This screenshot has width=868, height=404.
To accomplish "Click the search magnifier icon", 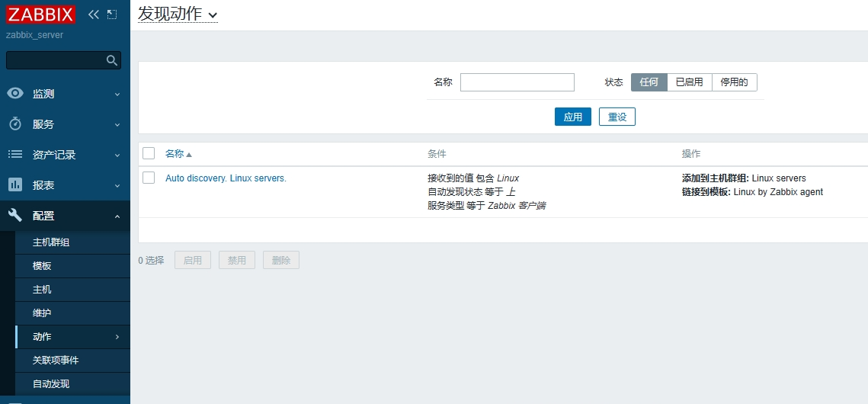I will pos(112,60).
